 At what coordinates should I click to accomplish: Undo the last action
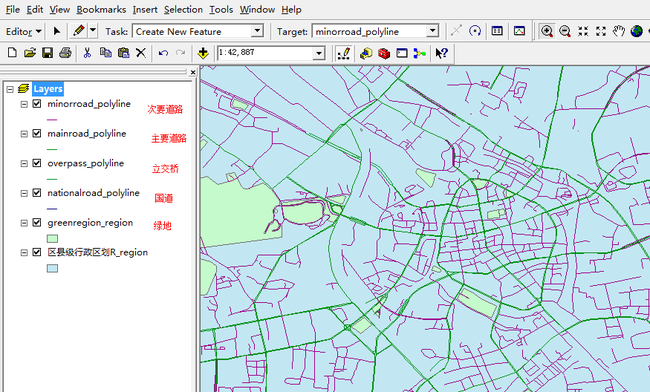163,53
